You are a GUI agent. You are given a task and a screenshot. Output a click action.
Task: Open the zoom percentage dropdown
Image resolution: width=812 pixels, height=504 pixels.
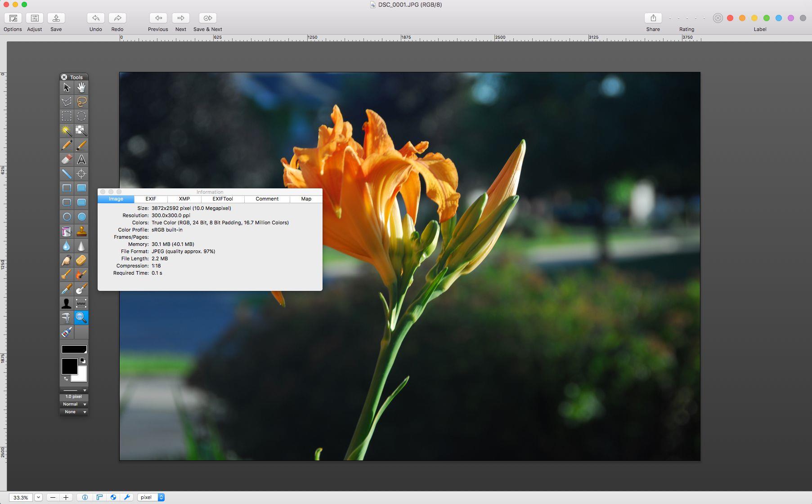(38, 497)
